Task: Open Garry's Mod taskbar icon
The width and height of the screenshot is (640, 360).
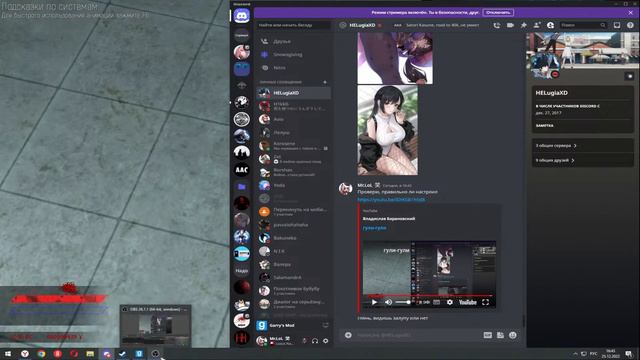Action: (139, 354)
